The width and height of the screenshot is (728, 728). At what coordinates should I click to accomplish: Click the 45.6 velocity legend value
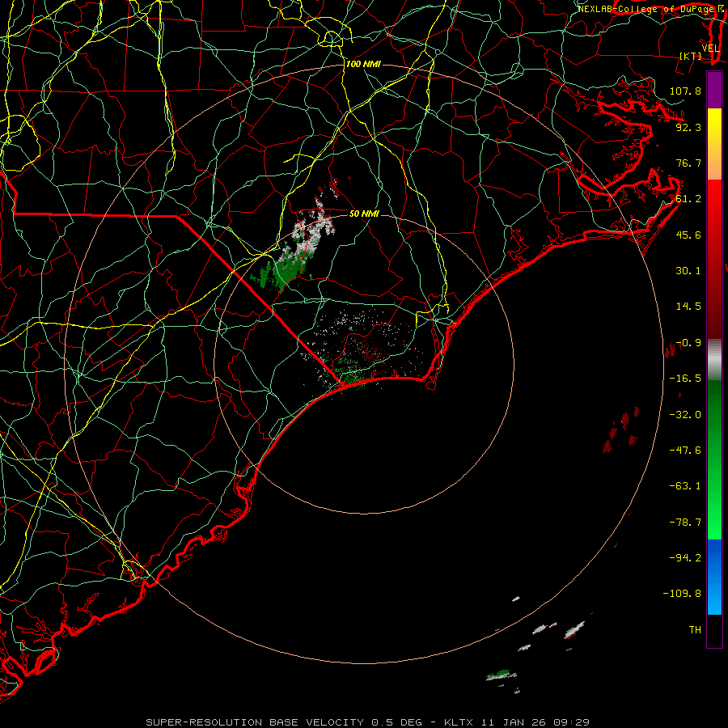click(x=688, y=235)
